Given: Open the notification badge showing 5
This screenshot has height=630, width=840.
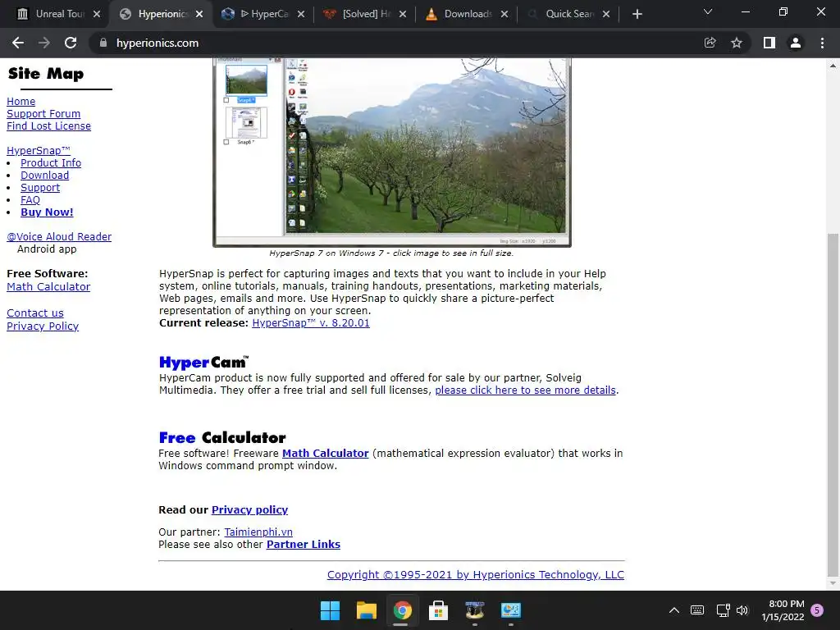Looking at the screenshot, I should coord(817,609).
